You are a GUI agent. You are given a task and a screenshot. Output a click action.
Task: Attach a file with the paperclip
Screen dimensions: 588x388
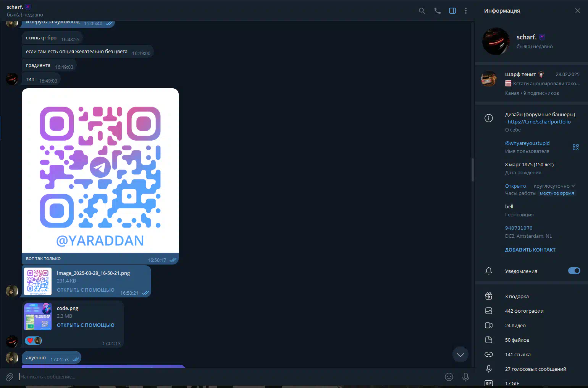10,377
